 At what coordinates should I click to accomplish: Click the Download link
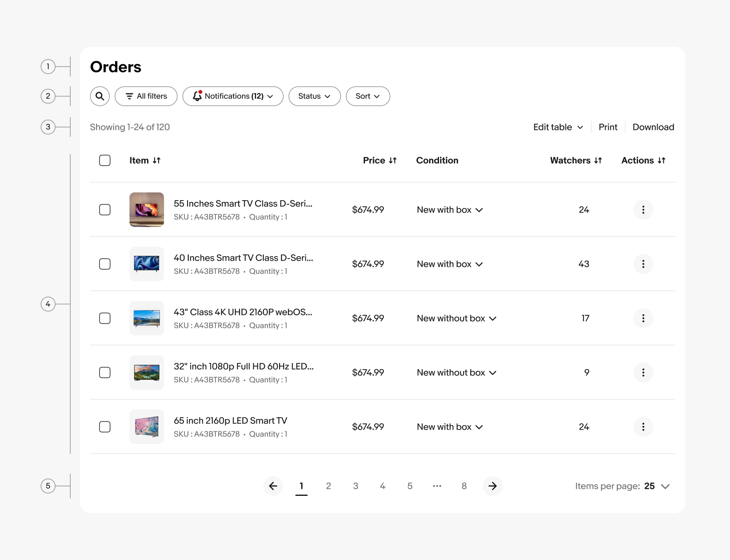653,127
